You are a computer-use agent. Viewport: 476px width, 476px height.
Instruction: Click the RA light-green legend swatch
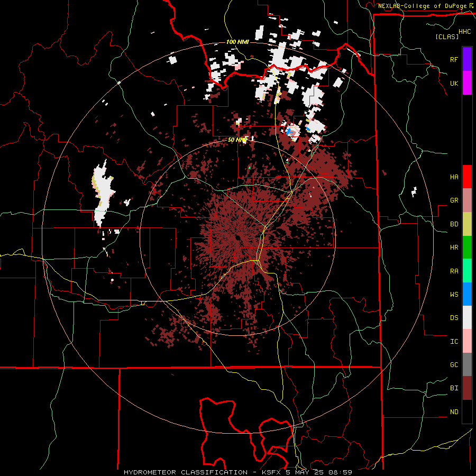[467, 271]
